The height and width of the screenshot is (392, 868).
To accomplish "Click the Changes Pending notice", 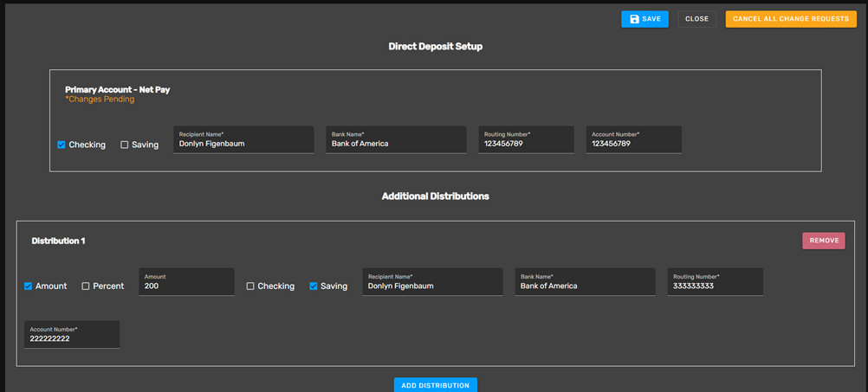I will (x=100, y=100).
